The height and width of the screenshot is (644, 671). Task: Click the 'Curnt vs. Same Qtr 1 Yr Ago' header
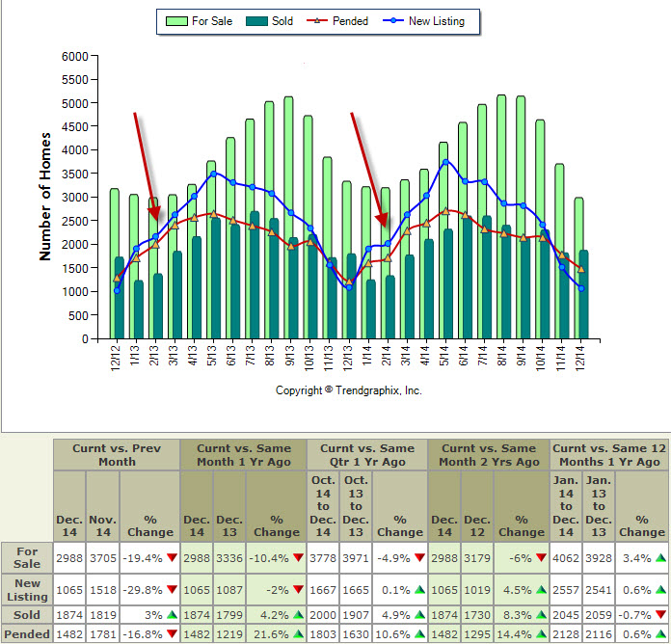367,455
